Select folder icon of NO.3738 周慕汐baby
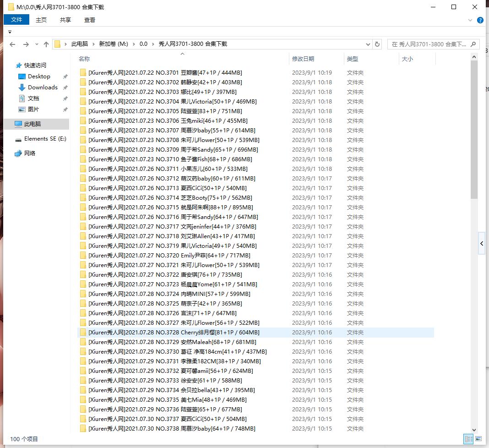The width and height of the screenshot is (489, 448). click(x=83, y=429)
